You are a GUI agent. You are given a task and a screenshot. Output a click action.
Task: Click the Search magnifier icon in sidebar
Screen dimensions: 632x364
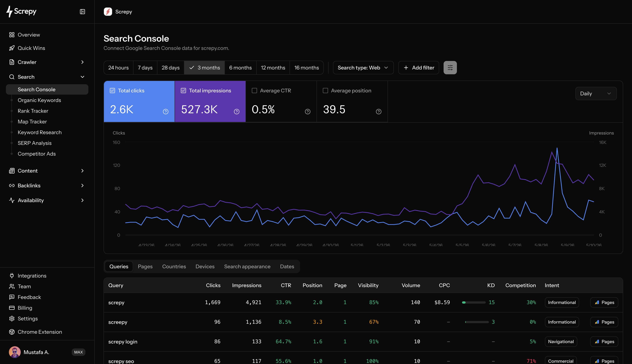pos(12,77)
